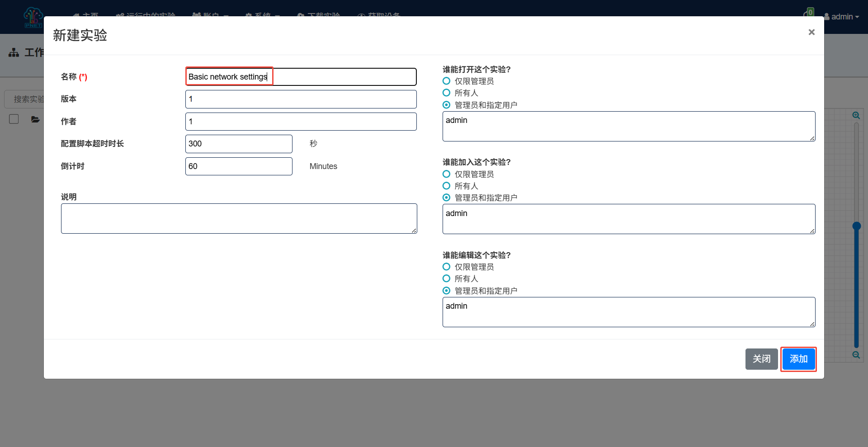Viewport: 868px width, 447px height.
Task: Select 所有人 under 谁能打开这个实验
Action: coord(446,93)
